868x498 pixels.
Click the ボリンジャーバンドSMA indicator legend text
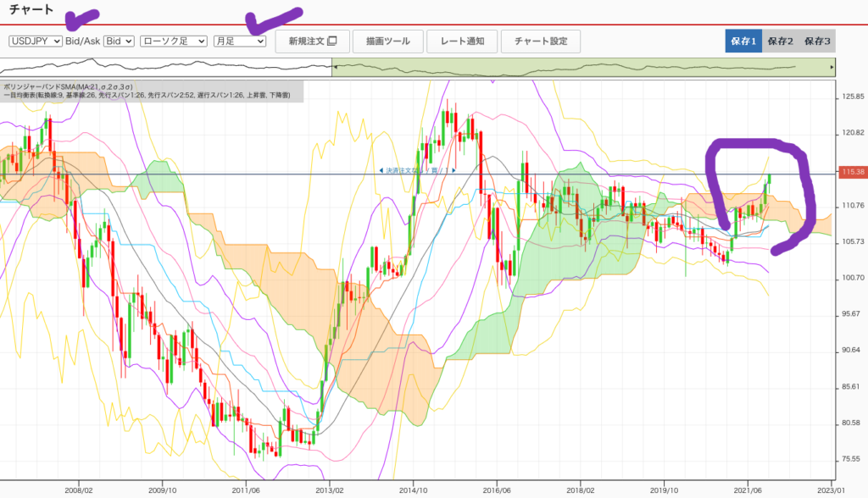coord(68,87)
